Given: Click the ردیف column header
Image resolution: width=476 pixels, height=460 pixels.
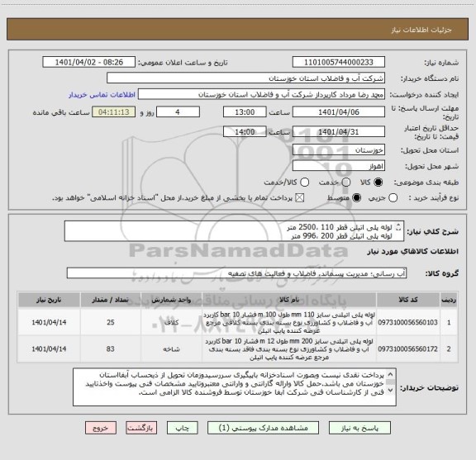Looking at the screenshot, I should coord(449,300).
